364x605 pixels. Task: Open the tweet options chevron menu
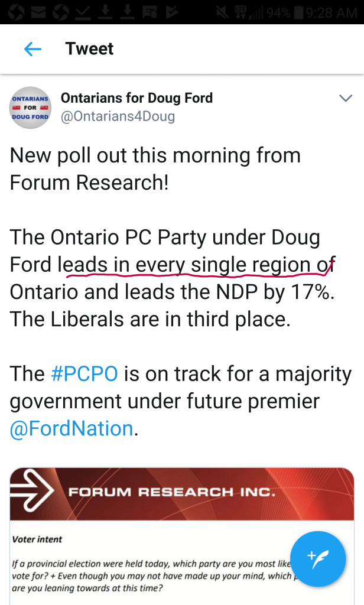(x=345, y=98)
